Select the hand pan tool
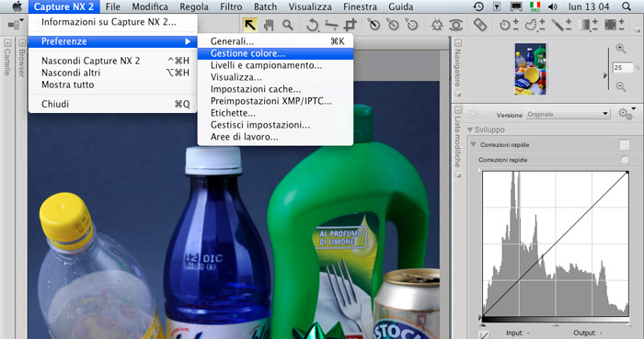This screenshot has width=644, height=339. click(x=269, y=26)
